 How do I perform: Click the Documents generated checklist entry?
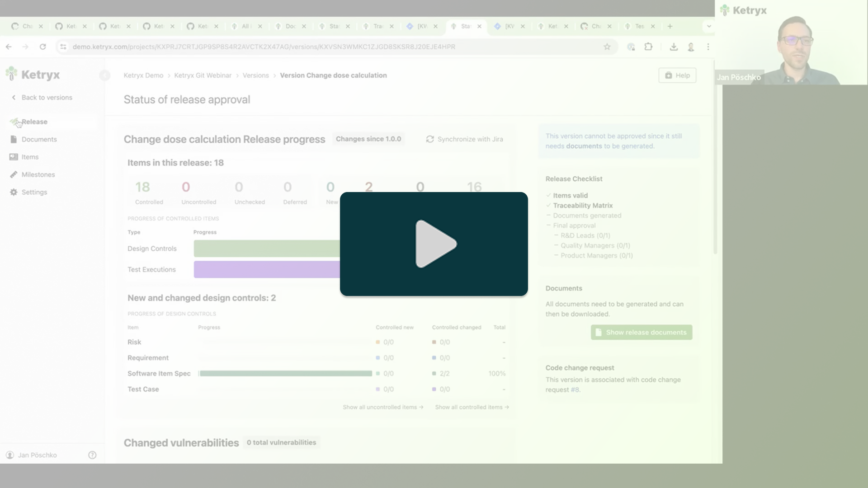point(587,216)
